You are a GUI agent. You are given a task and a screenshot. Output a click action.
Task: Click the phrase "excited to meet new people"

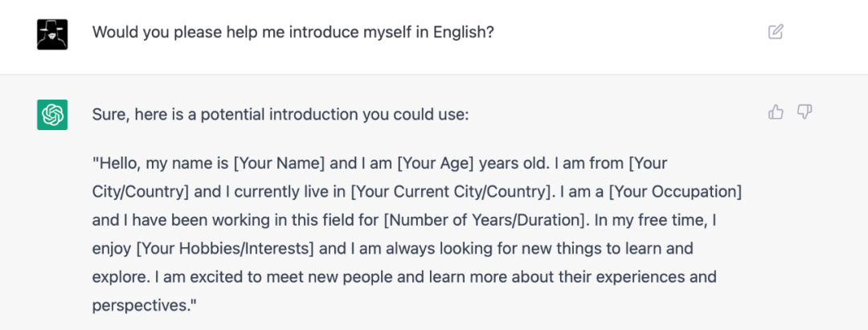coord(264,277)
